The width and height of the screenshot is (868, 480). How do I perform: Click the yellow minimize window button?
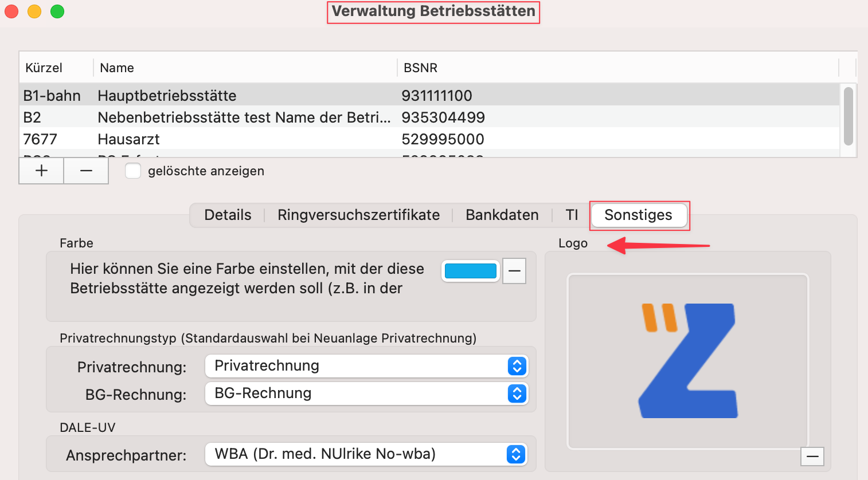point(34,11)
